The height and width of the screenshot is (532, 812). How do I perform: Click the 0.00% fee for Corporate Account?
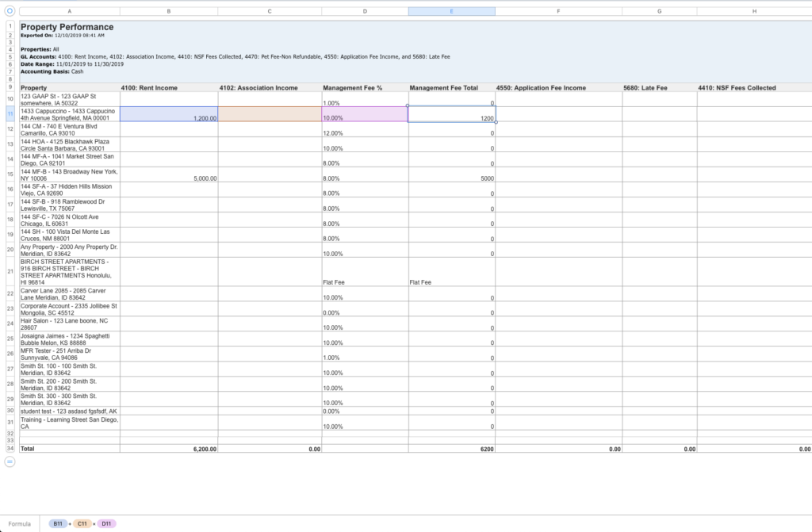[x=365, y=309]
